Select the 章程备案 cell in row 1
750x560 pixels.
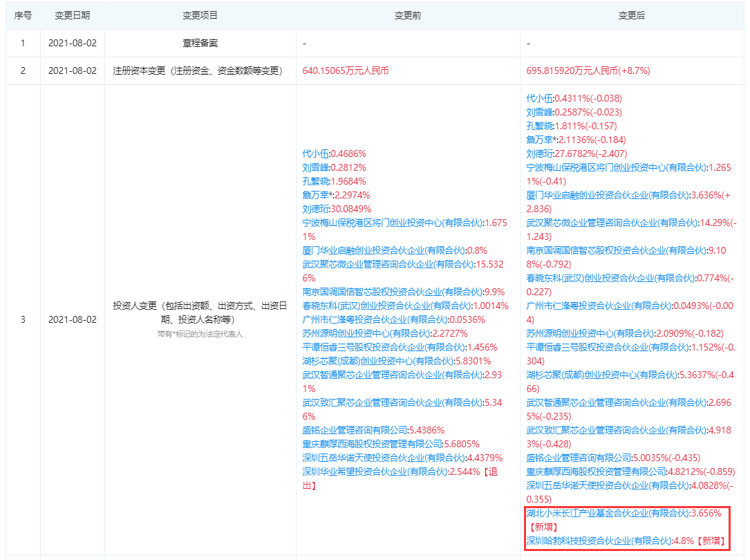click(200, 43)
